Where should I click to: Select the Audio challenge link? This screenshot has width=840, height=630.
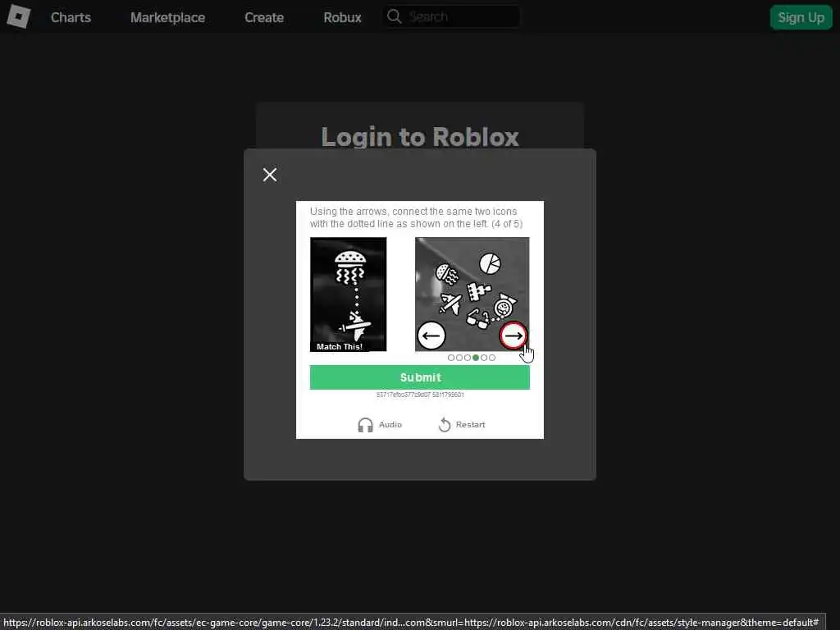[x=390, y=424]
